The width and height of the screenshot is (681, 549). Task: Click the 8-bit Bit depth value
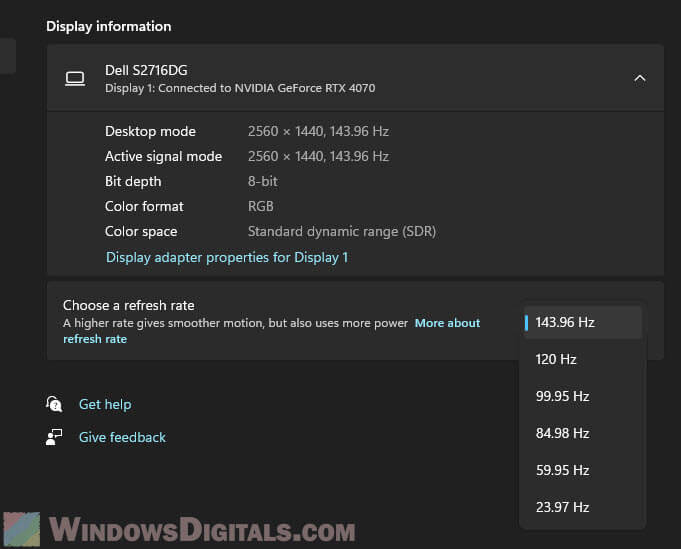263,181
